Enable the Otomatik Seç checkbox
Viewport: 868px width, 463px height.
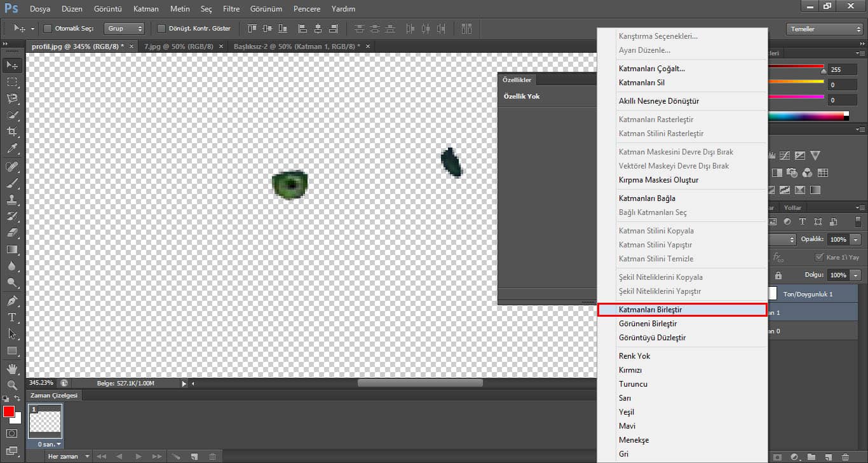point(48,29)
